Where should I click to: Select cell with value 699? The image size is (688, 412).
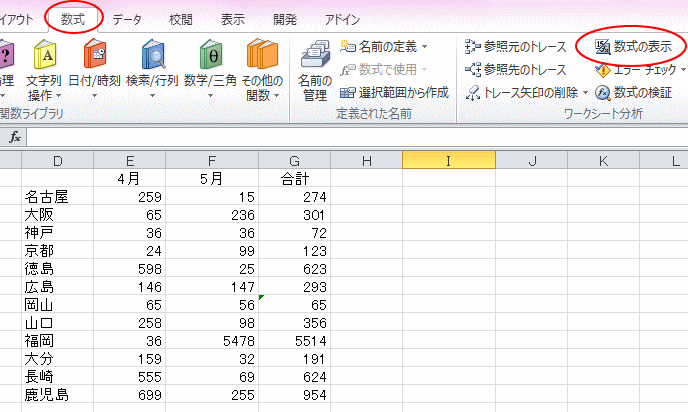(129, 394)
